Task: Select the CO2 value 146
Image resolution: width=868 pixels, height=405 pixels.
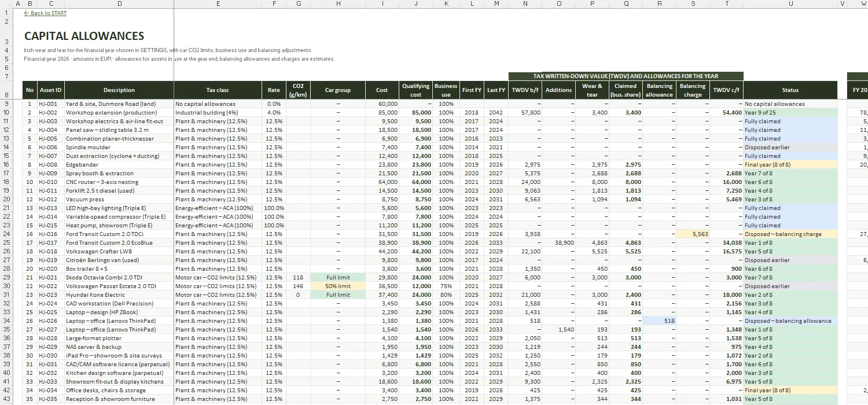Action: [x=299, y=286]
